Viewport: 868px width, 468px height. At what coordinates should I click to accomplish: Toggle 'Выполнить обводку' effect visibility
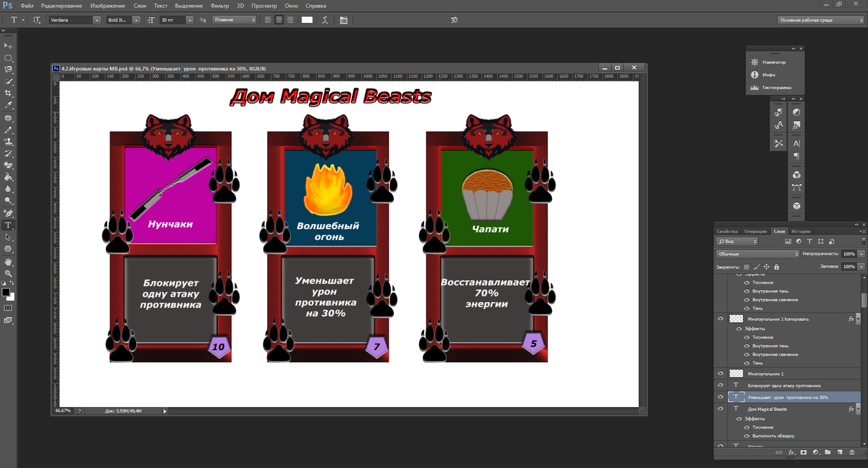tap(747, 435)
